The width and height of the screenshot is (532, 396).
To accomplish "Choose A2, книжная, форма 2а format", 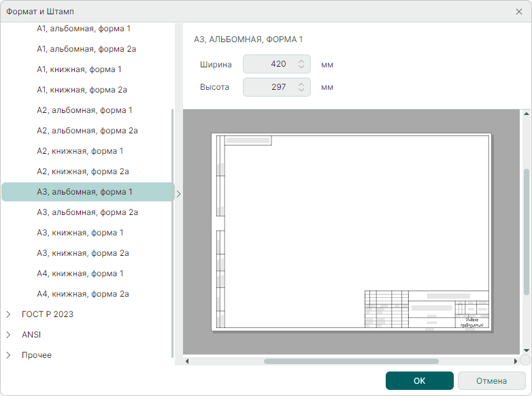I will coord(82,171).
